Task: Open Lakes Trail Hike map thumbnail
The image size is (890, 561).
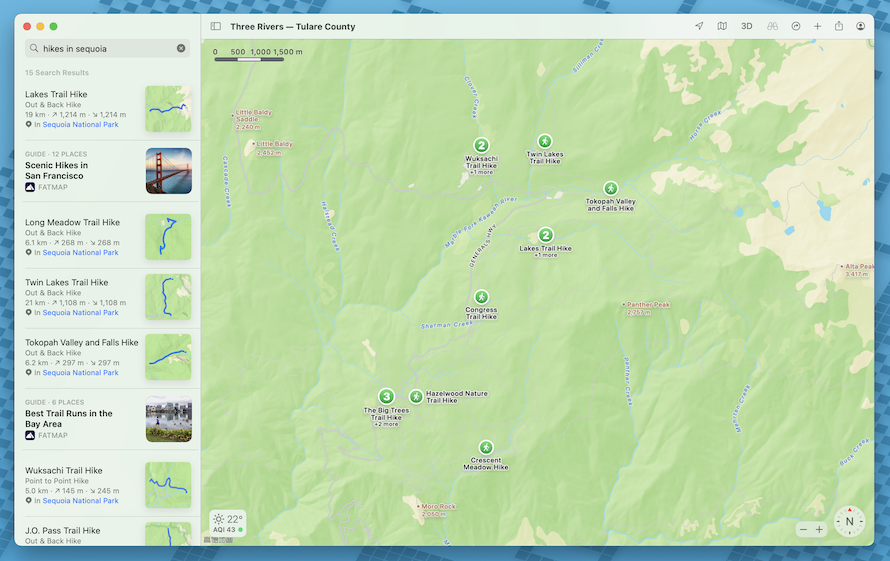Action: pos(168,109)
